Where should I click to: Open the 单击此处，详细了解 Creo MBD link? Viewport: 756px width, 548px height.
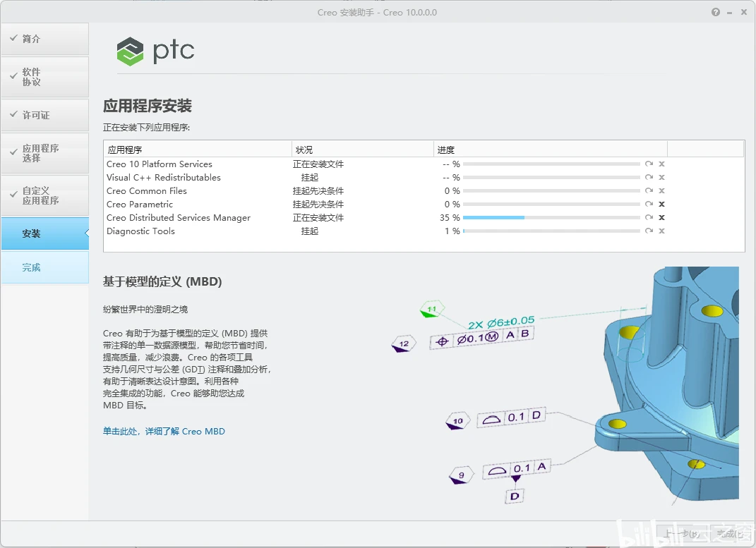(x=164, y=432)
